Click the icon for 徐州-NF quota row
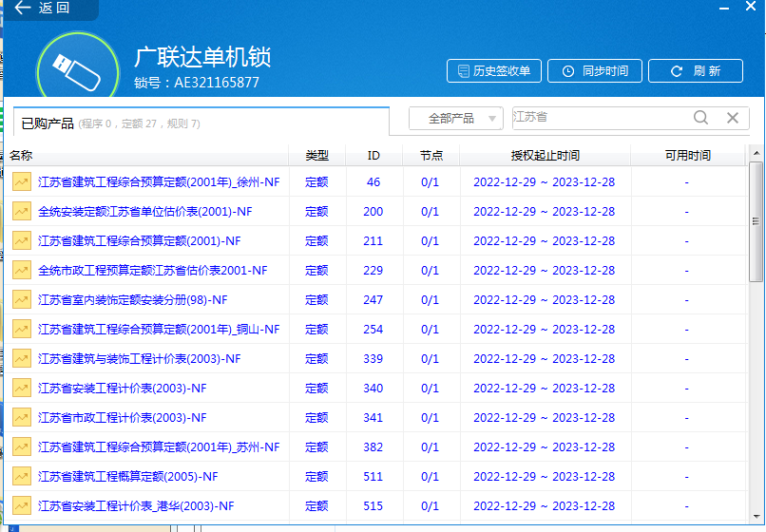Image resolution: width=766 pixels, height=532 pixels. point(22,181)
